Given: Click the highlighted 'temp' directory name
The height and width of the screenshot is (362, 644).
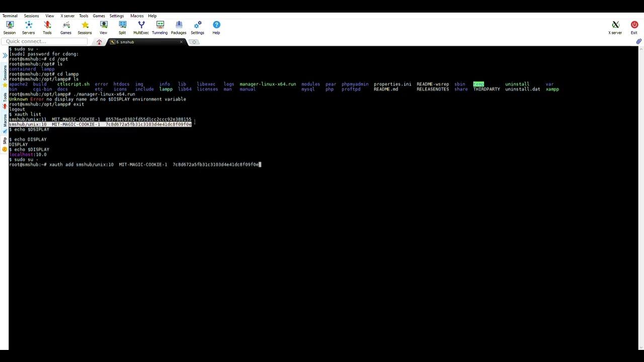Looking at the screenshot, I should [478, 84].
